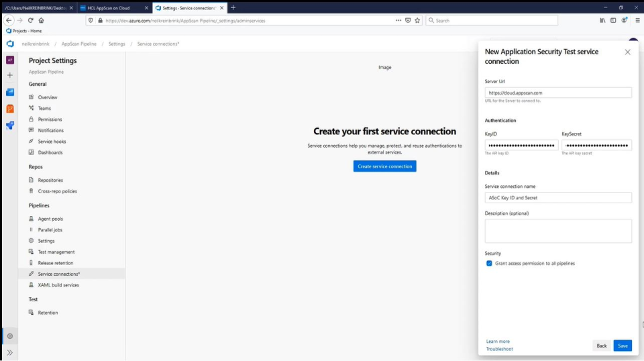
Task: Click the Pipelines Settings gear icon
Action: [32, 241]
